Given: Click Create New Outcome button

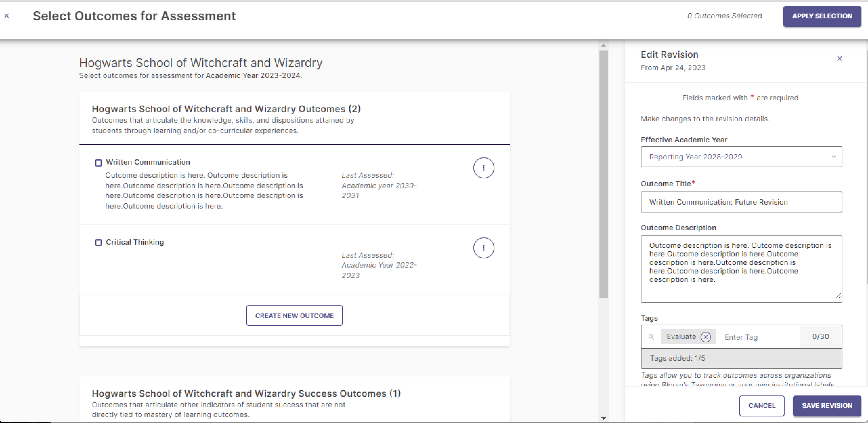Looking at the screenshot, I should (294, 316).
